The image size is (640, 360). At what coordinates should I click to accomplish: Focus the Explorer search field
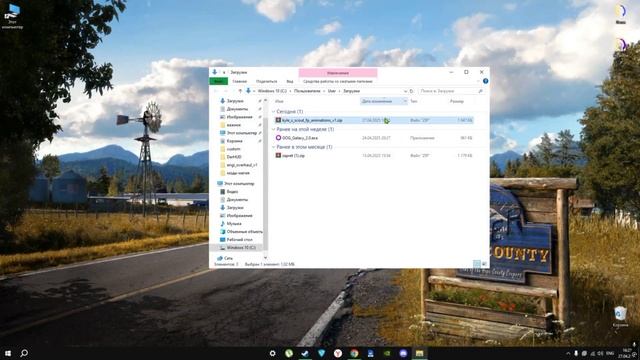tap(448, 91)
